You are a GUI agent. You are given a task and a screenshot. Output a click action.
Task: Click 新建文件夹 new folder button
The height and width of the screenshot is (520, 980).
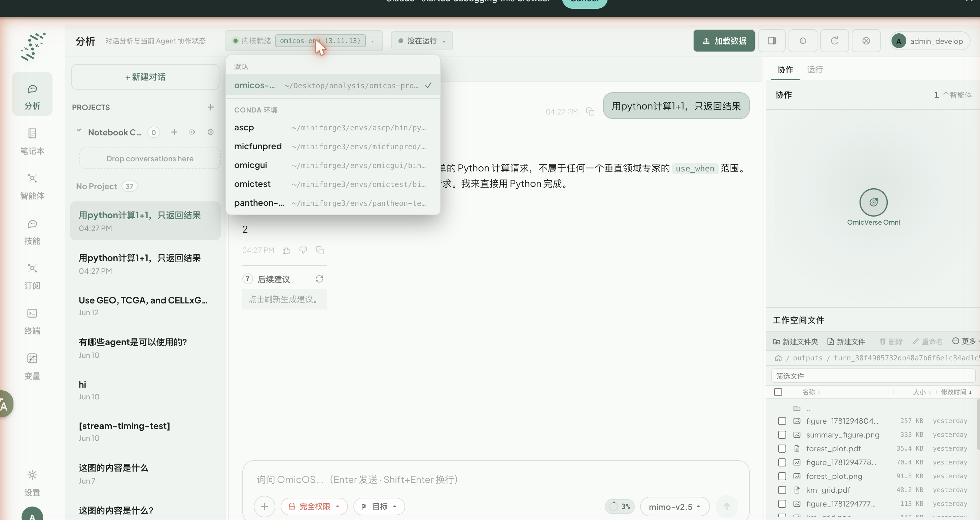[796, 342]
